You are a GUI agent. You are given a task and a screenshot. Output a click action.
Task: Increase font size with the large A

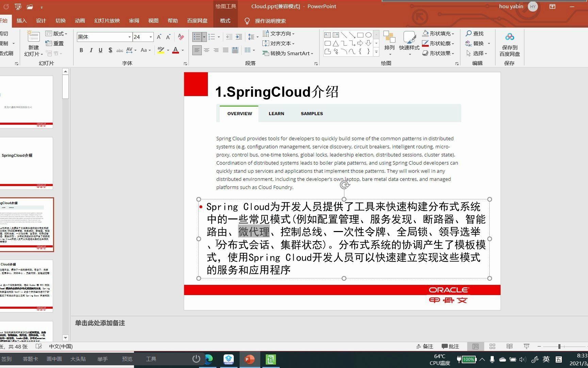pyautogui.click(x=159, y=37)
